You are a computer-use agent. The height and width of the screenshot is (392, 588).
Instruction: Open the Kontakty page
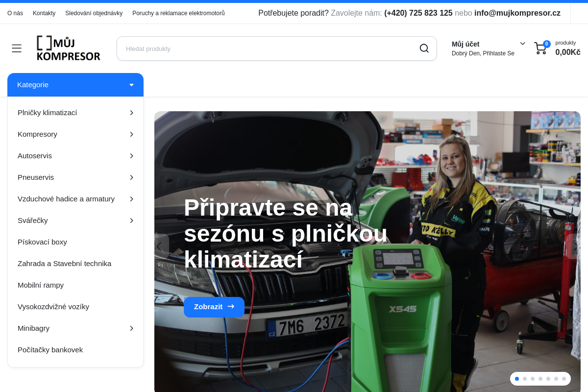tap(44, 13)
